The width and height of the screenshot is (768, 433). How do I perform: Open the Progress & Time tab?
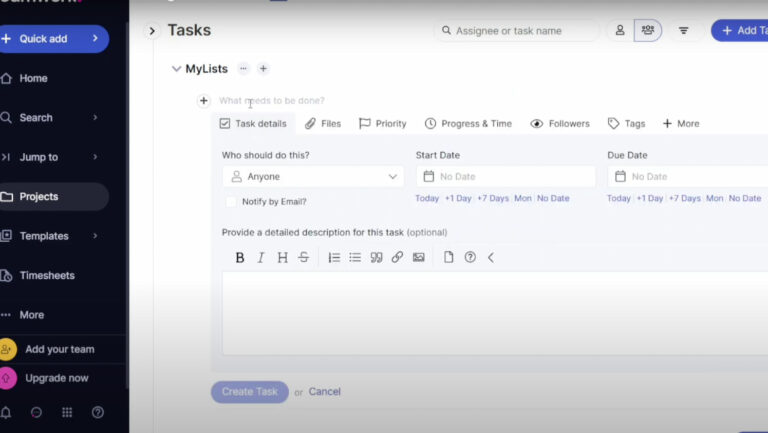[x=468, y=124]
